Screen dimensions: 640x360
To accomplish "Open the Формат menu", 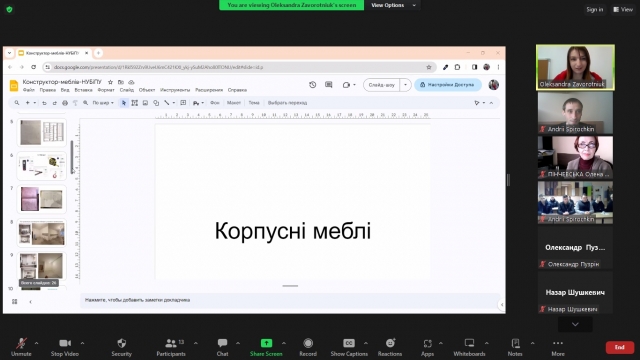I will point(106,90).
